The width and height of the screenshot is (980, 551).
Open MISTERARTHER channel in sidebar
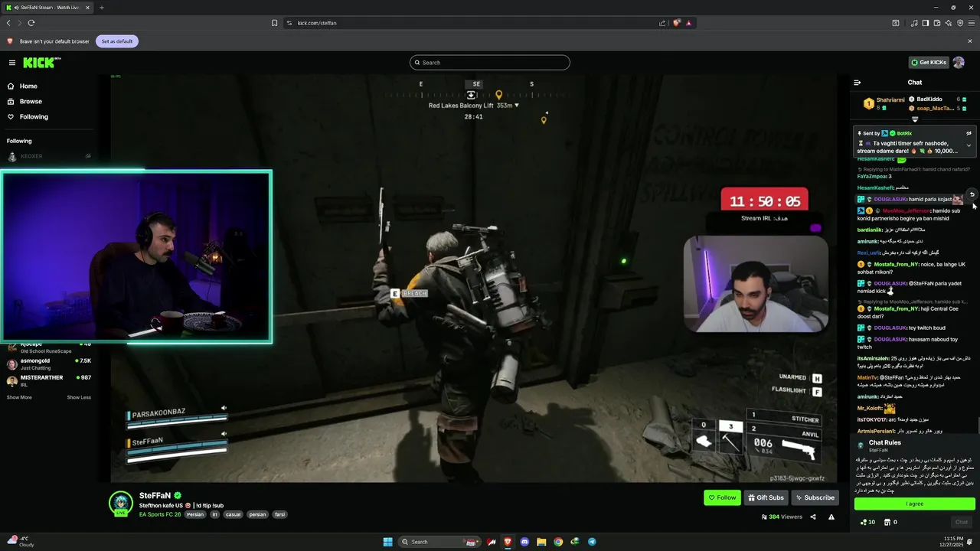pyautogui.click(x=47, y=380)
